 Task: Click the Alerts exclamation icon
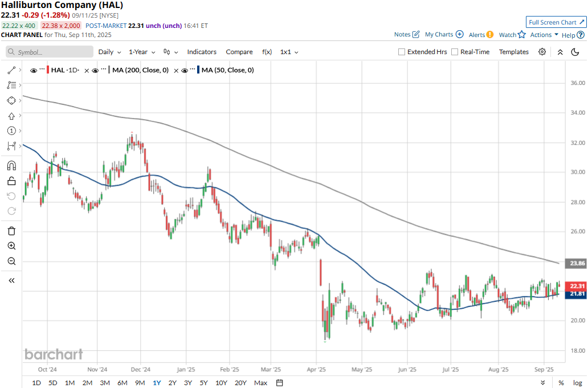490,35
